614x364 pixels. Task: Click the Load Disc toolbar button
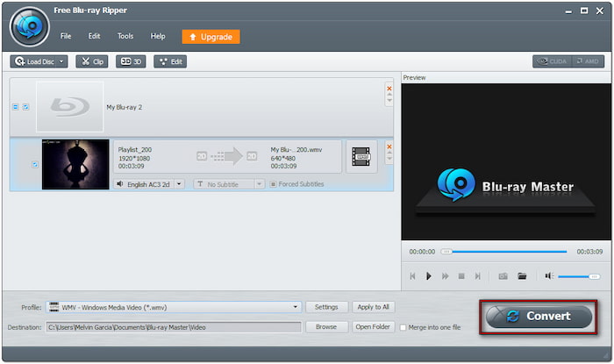pos(39,61)
